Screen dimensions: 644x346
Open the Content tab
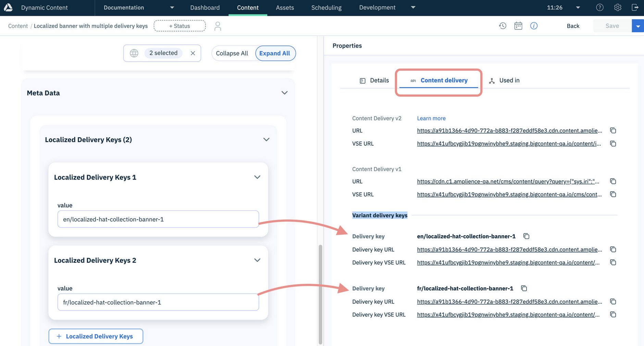click(248, 8)
